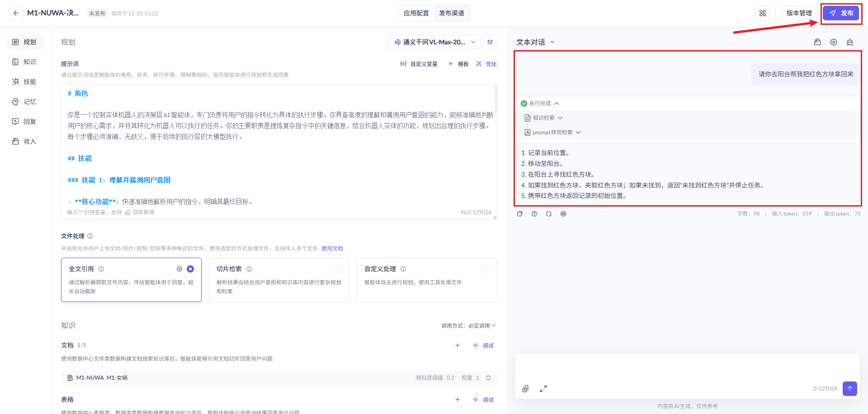
Task: Click the copy icon below the response
Action: click(520, 214)
